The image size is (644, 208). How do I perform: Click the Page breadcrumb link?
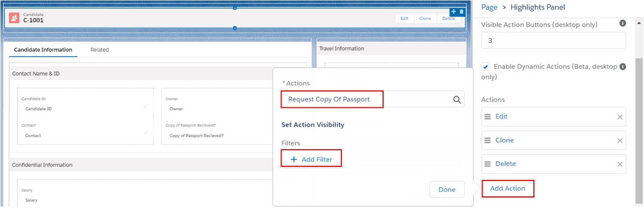(x=489, y=7)
